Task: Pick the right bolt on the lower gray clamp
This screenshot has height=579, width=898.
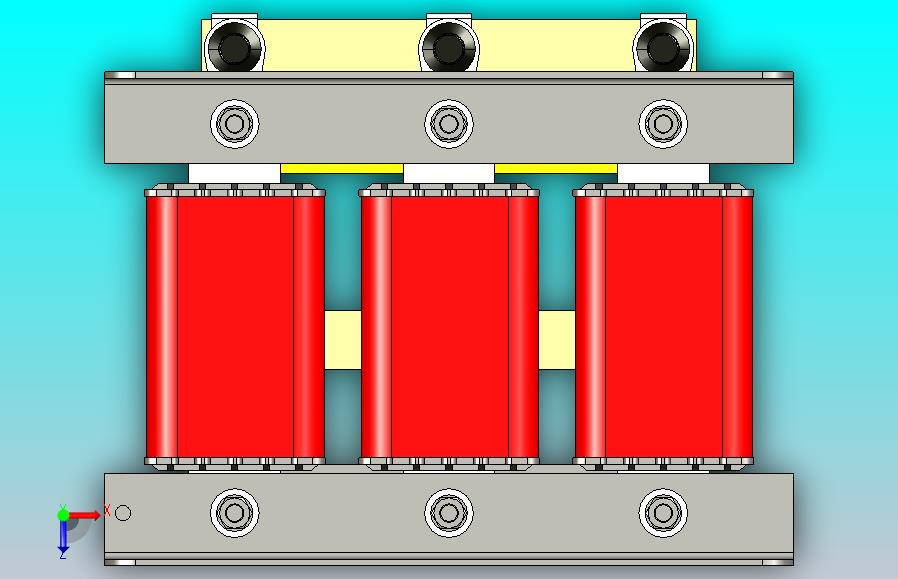Action: 663,513
